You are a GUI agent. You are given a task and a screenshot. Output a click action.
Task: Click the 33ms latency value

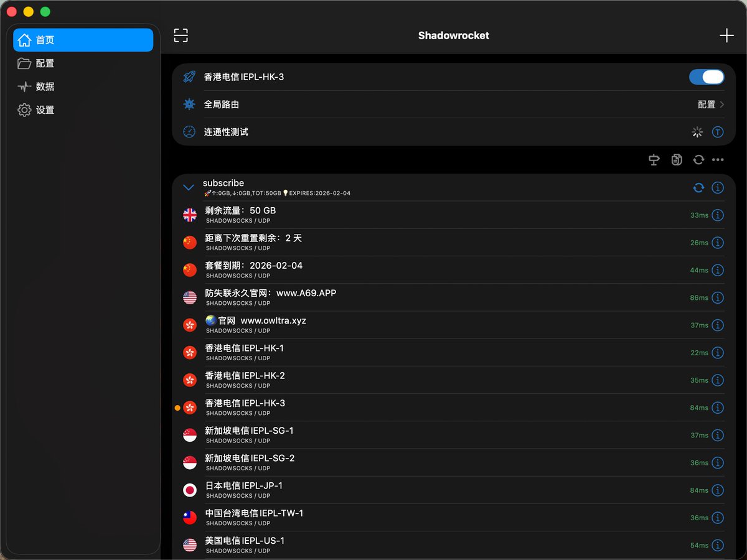(x=699, y=215)
